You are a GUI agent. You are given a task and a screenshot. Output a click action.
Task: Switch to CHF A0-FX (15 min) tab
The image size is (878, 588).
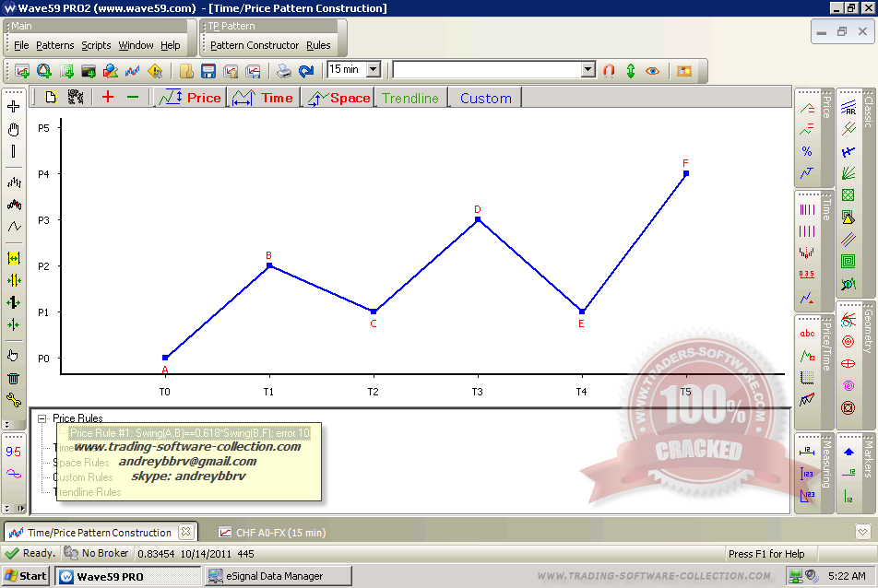click(271, 532)
